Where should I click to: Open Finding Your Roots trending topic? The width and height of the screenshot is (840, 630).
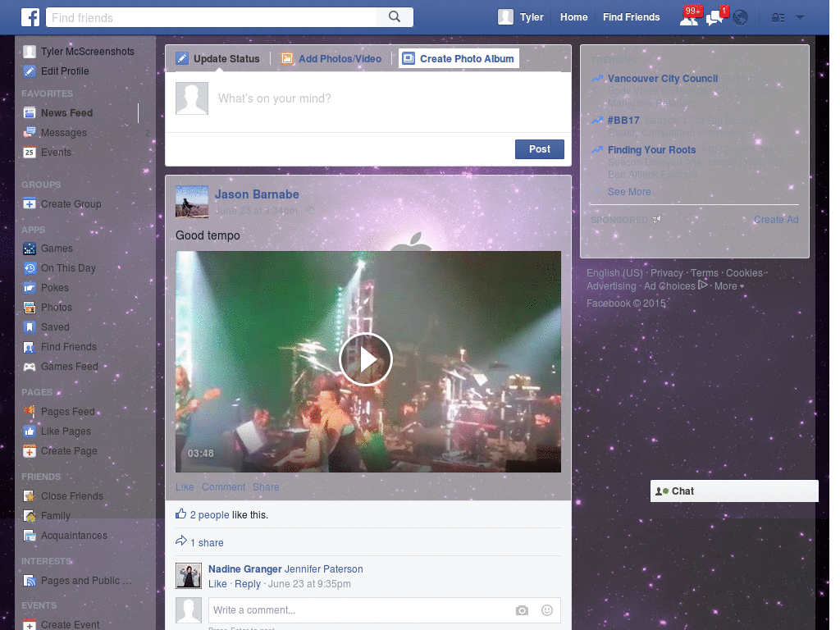(651, 150)
